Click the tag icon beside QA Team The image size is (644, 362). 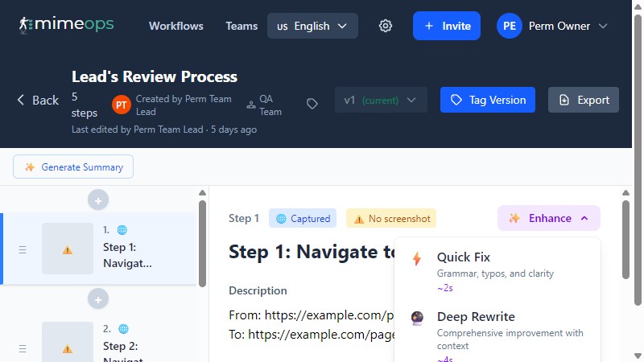point(312,104)
